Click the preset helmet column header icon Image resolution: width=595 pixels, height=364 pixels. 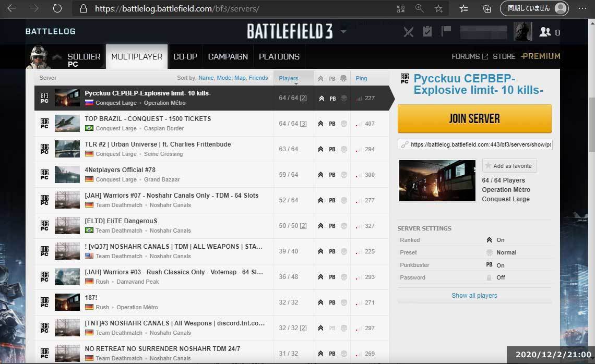coord(343,78)
